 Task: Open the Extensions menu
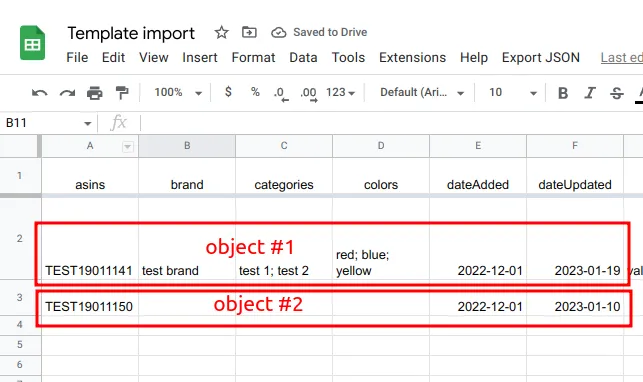click(412, 57)
